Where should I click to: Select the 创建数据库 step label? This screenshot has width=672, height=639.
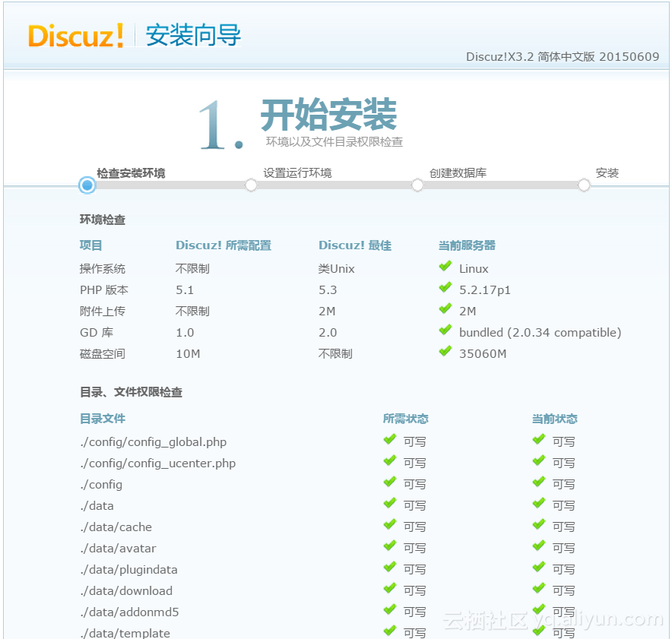[458, 173]
